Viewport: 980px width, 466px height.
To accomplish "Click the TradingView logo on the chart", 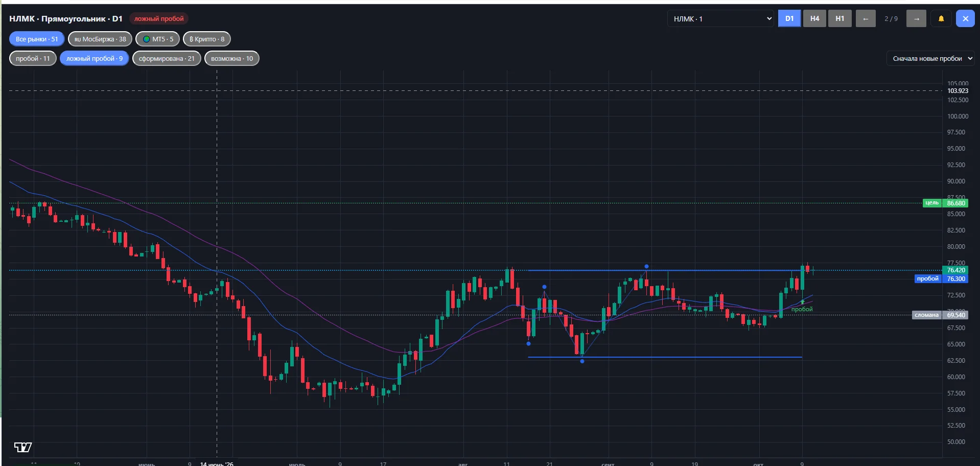I will click(x=23, y=447).
